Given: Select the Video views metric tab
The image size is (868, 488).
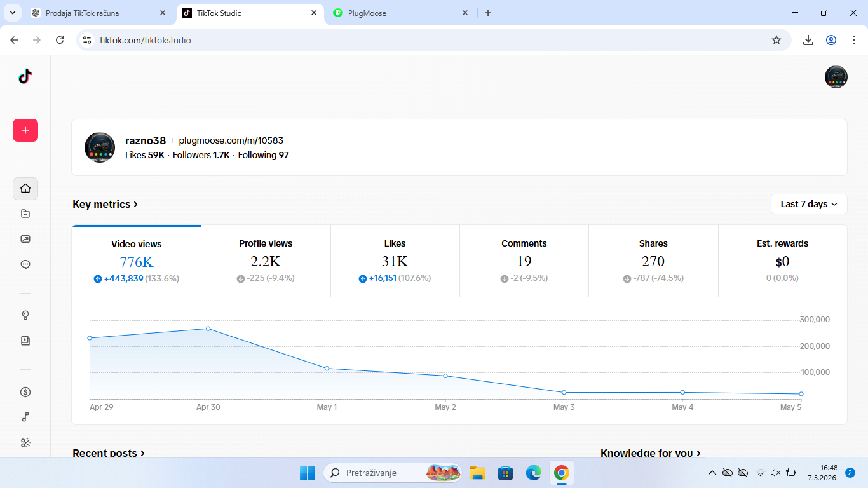Looking at the screenshot, I should [137, 261].
